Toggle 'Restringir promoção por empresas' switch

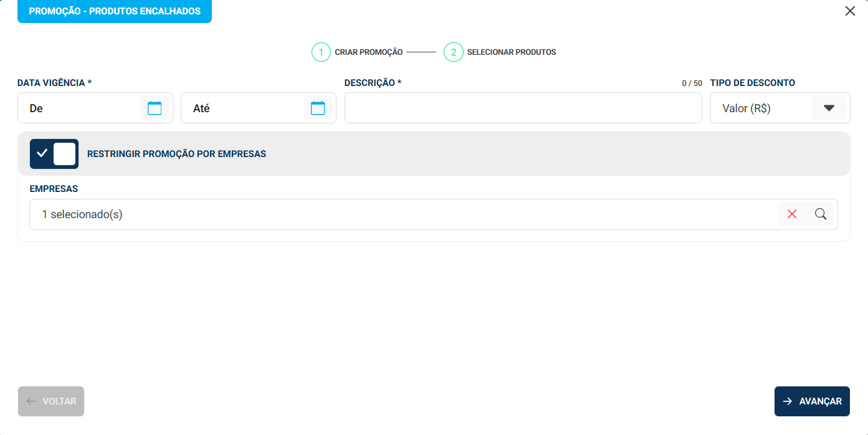click(x=54, y=154)
